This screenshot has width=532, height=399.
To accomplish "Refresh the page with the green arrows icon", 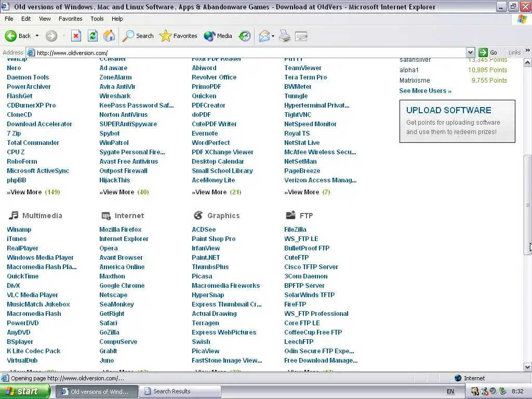I will tap(92, 36).
